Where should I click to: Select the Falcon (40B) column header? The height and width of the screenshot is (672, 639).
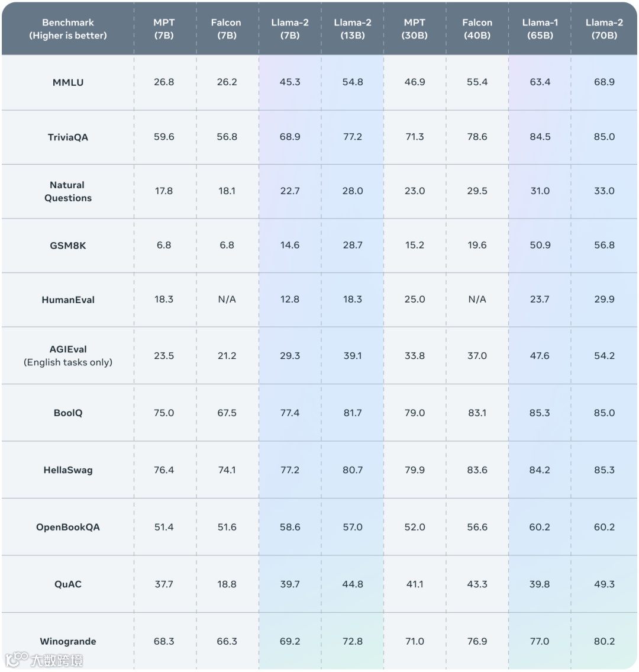tap(477, 29)
